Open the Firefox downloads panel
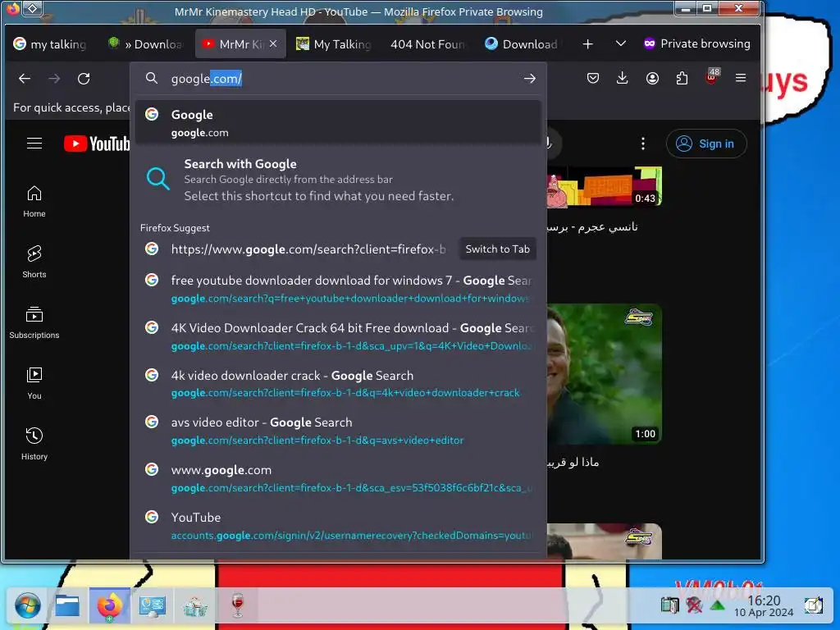840x630 pixels. (622, 78)
